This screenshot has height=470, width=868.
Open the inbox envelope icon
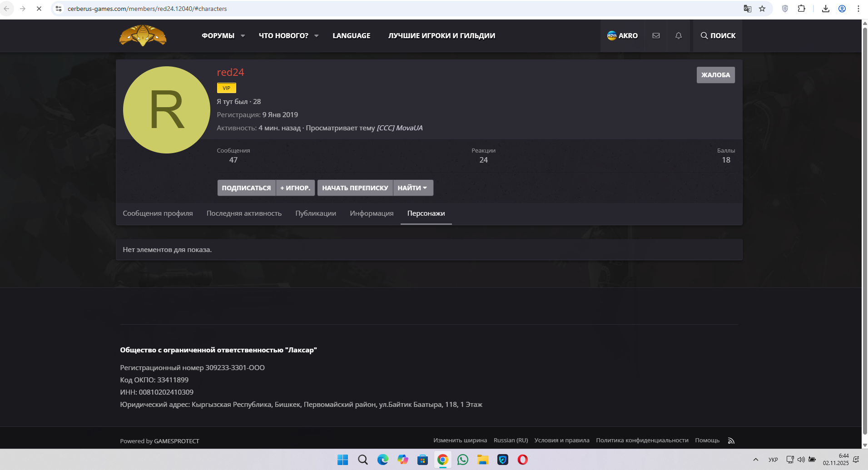point(656,35)
